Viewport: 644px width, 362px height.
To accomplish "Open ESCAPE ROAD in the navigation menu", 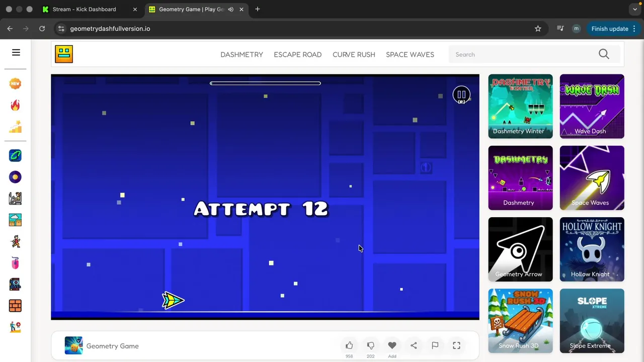I will (298, 54).
